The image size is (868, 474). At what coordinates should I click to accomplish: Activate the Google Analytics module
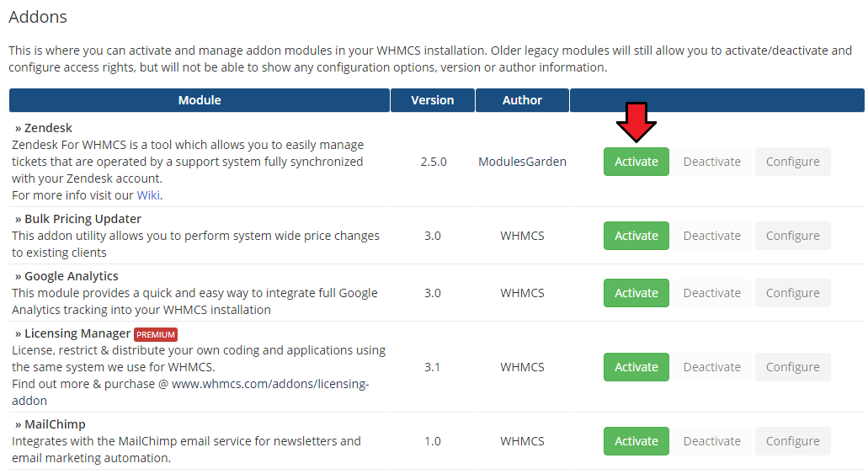636,293
